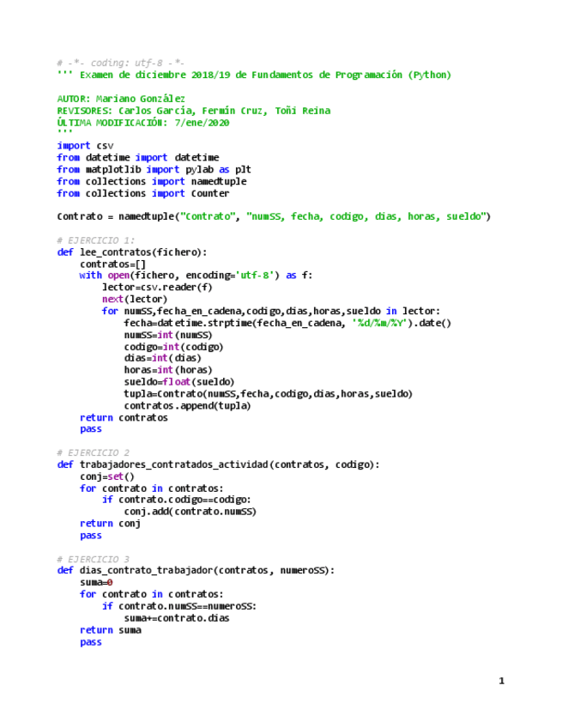
Task: Click 'def dias_contrato_trabajador' line
Action: (196, 570)
